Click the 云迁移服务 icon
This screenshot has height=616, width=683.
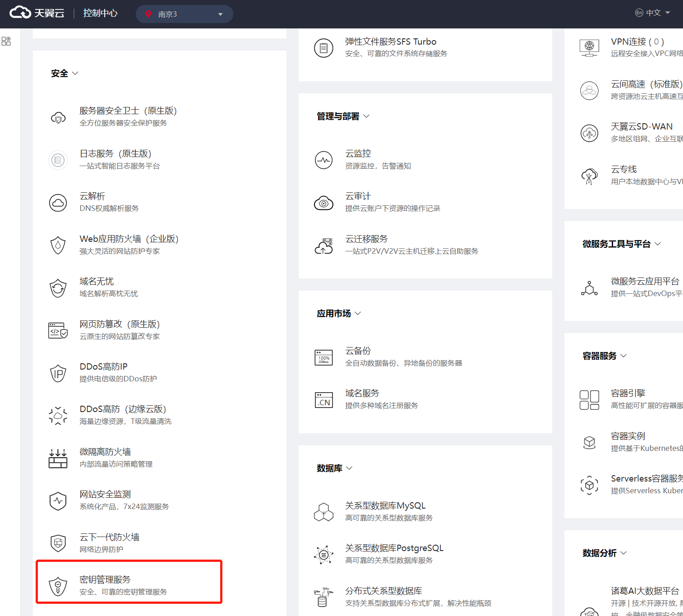pyautogui.click(x=323, y=245)
